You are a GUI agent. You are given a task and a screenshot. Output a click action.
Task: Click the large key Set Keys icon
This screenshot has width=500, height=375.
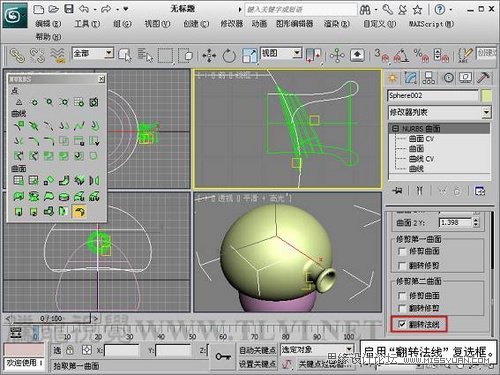click(223, 357)
